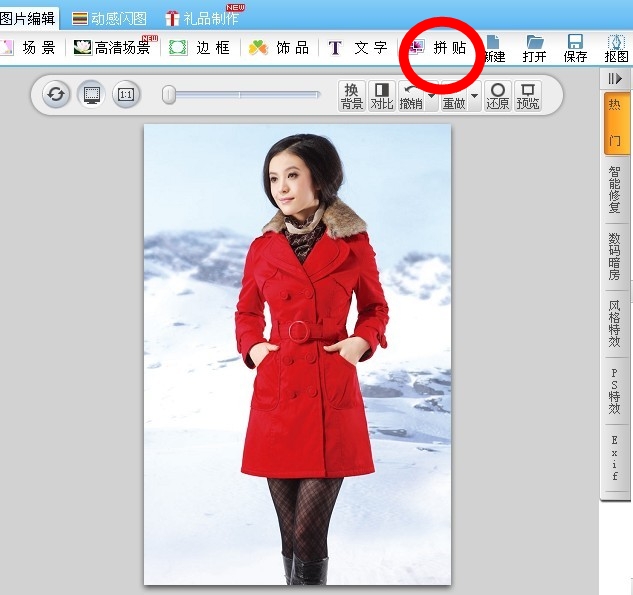Click the 预览 preview button
The image size is (633, 595).
coord(528,96)
